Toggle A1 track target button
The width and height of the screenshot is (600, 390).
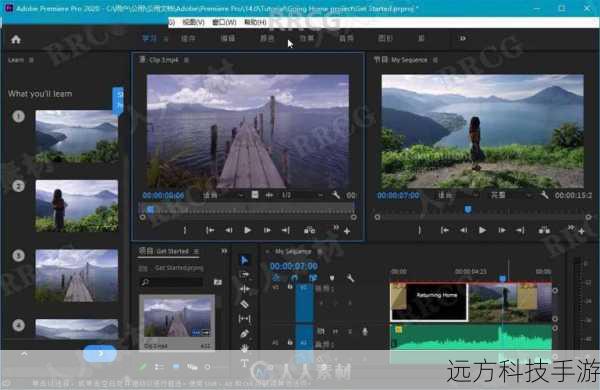(x=303, y=343)
